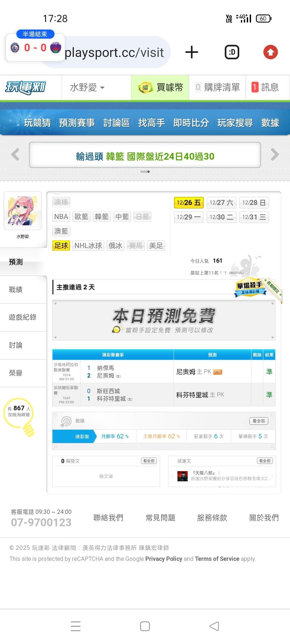The image size is (290, 644).
Task: Open the 戰績 sidebar tab
Action: click(x=16, y=290)
